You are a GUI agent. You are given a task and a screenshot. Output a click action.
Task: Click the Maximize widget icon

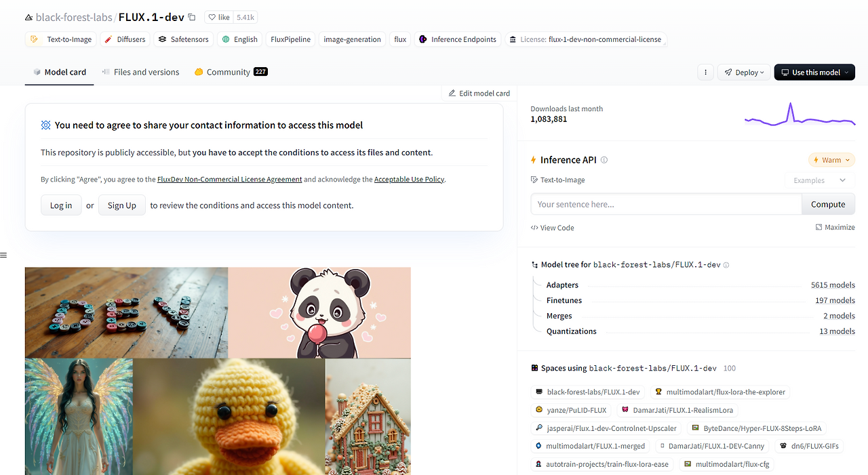818,227
